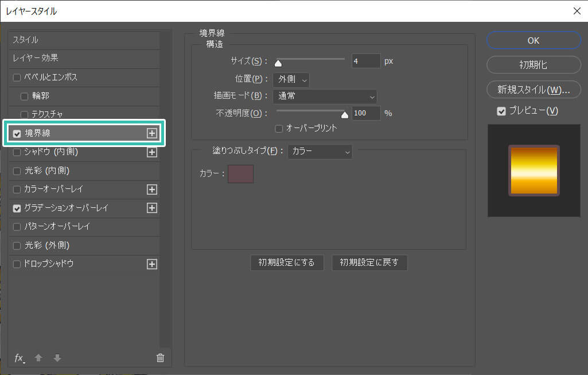Viewport: 588px width, 375px height.
Task: Enable the カラーオーバーレイ checkbox
Action: click(17, 190)
